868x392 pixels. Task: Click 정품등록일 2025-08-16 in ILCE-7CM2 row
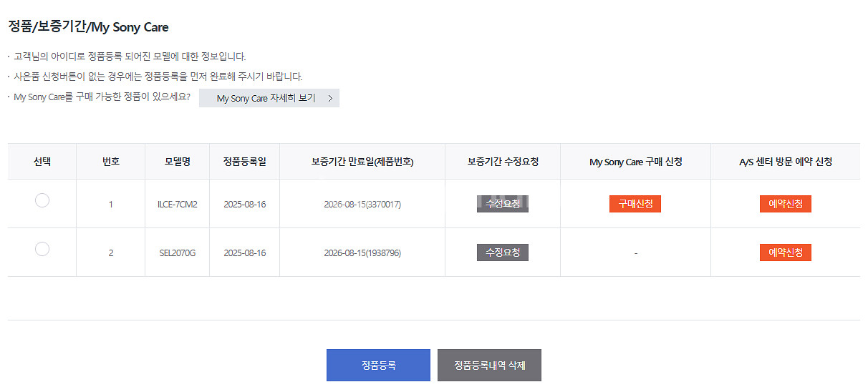[x=244, y=205]
